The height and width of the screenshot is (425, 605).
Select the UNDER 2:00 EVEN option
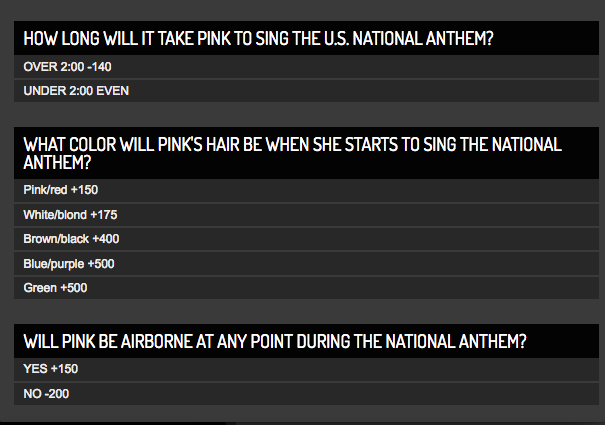coord(306,91)
